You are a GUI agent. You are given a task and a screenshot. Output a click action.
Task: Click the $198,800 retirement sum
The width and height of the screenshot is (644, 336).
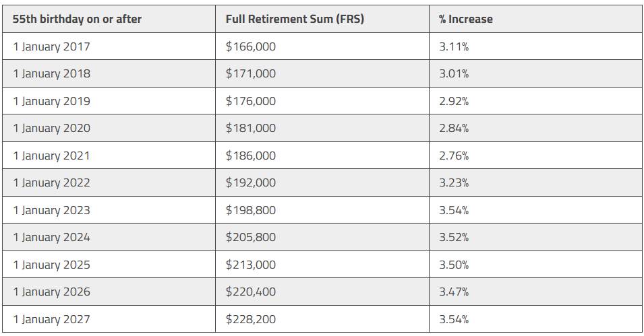click(x=251, y=210)
